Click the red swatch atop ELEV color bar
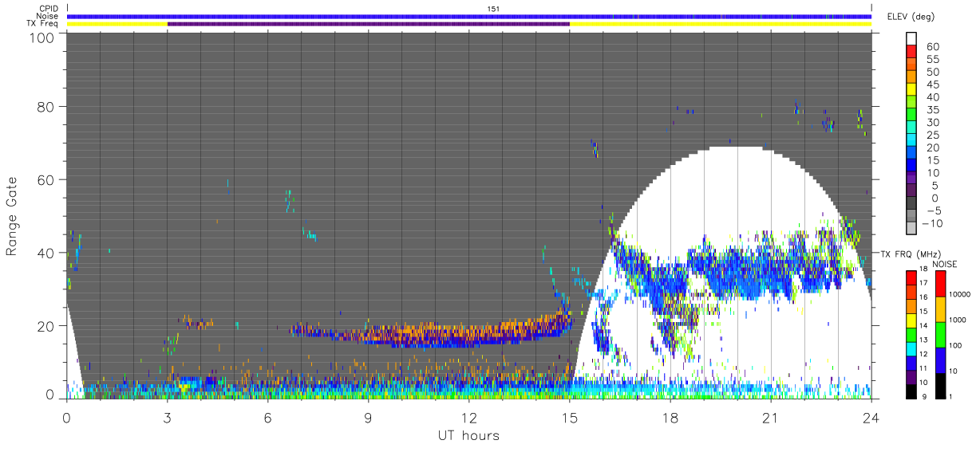980x452 pixels. pyautogui.click(x=913, y=51)
